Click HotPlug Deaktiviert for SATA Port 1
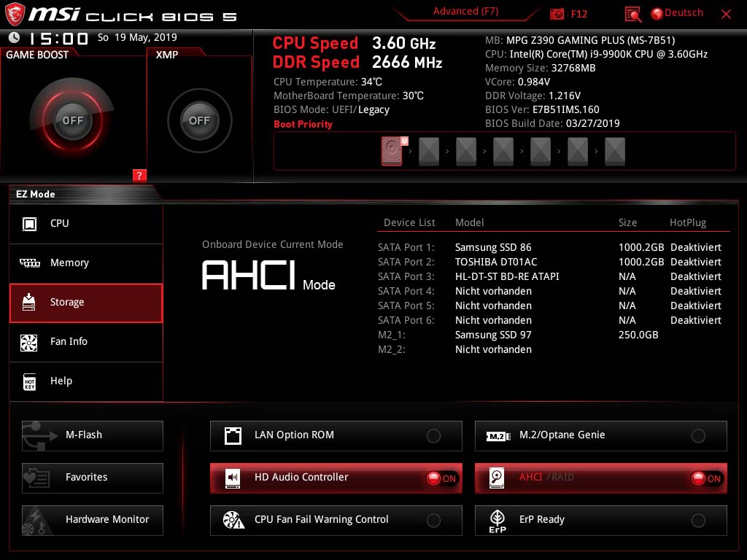Screen dimensions: 747x560 [x=695, y=248]
